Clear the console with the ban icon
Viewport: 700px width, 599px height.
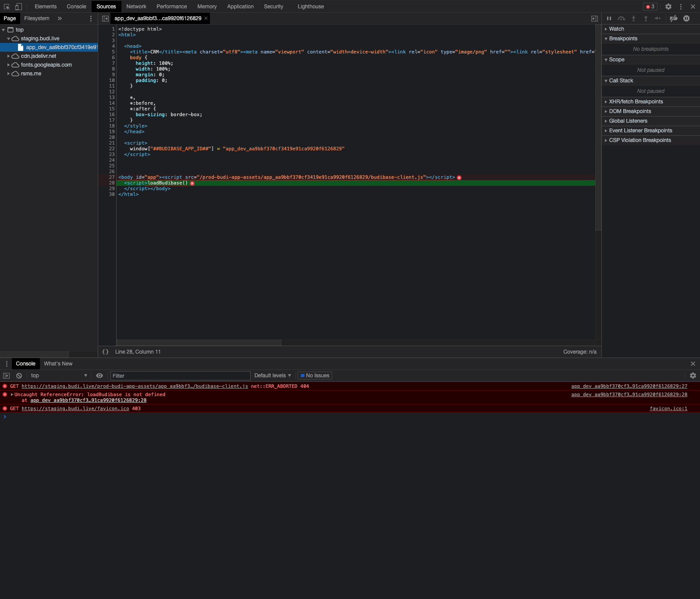19,376
